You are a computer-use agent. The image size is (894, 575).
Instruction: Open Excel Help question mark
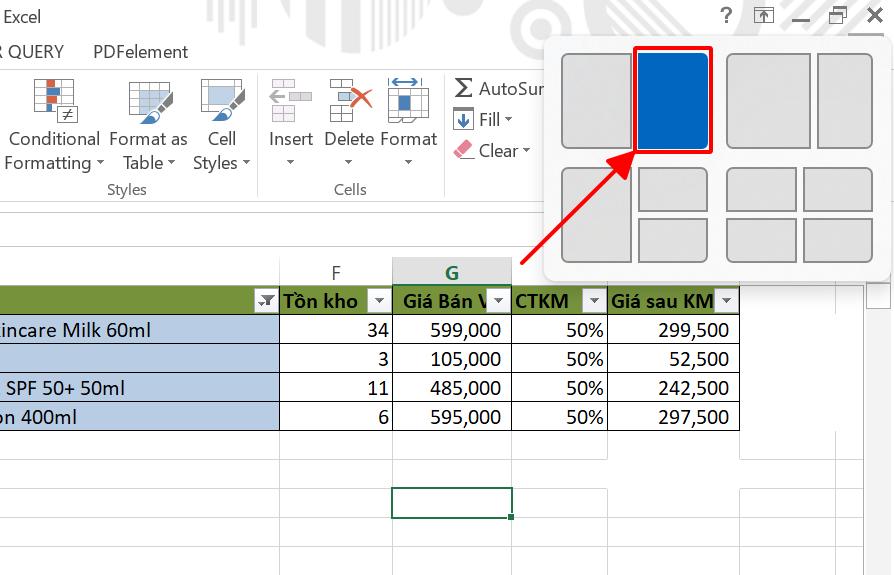[726, 15]
